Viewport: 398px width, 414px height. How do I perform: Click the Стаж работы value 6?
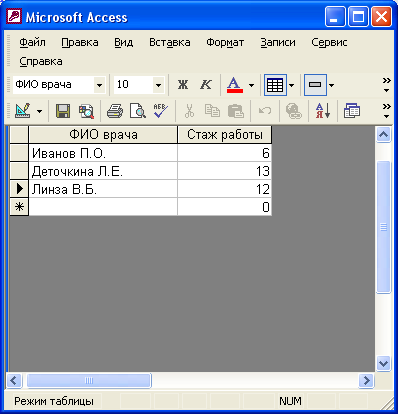coord(225,153)
